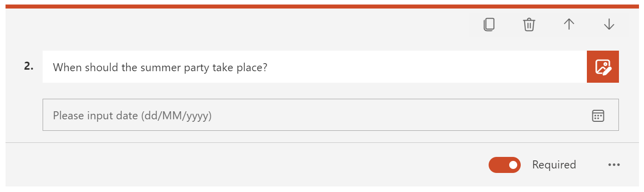Click the empty footer area left of the toggle

pyautogui.click(x=246, y=165)
